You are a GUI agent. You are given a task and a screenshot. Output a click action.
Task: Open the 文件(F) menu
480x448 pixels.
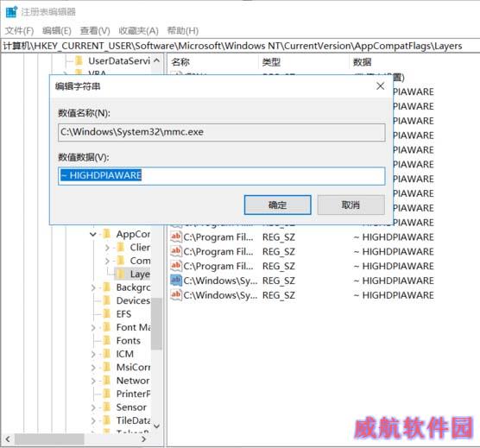click(19, 30)
